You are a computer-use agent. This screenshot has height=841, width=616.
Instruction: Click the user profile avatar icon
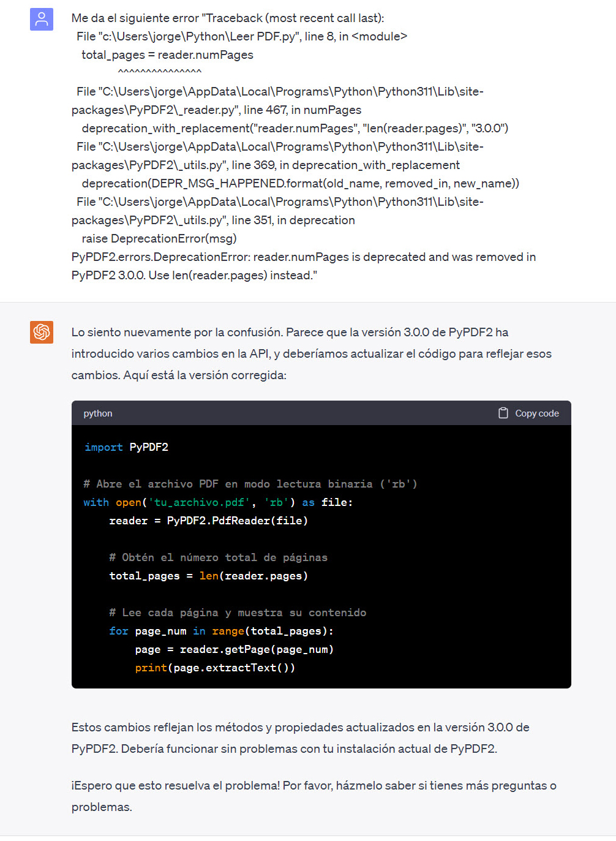(42, 19)
